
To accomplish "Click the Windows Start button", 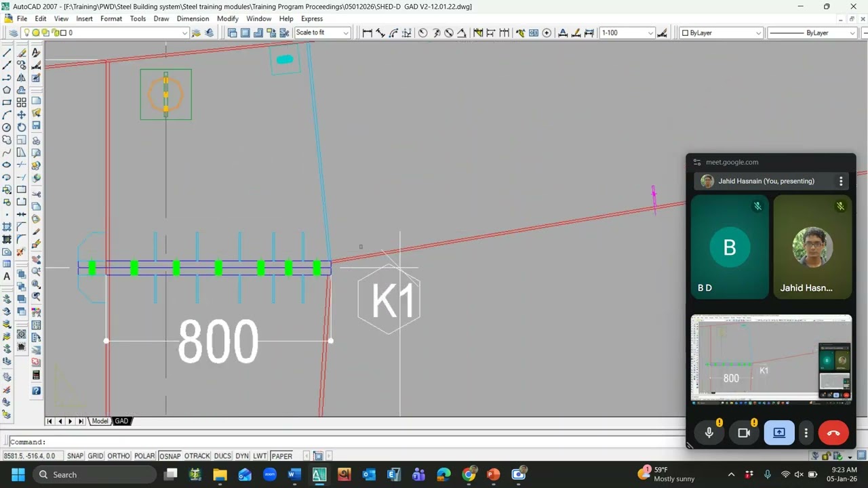I will point(18,474).
